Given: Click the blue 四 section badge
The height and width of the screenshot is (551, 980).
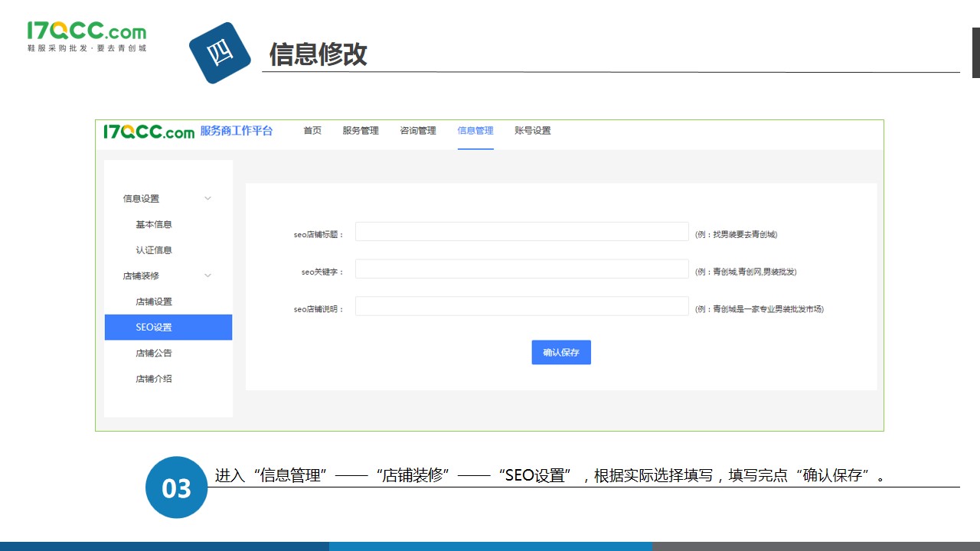Looking at the screenshot, I should click(220, 53).
